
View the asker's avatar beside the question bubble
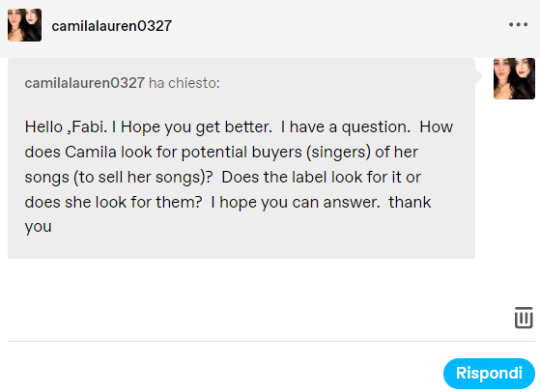point(514,79)
